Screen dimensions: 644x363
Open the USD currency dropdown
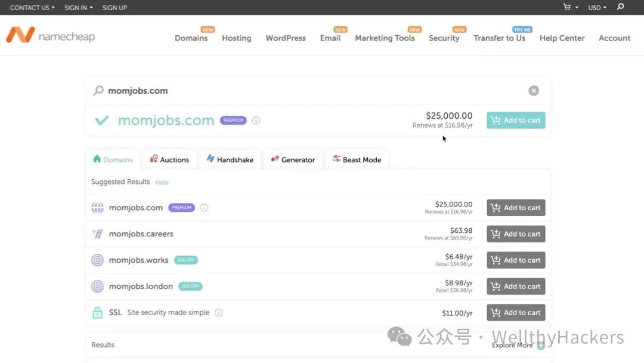(597, 7)
